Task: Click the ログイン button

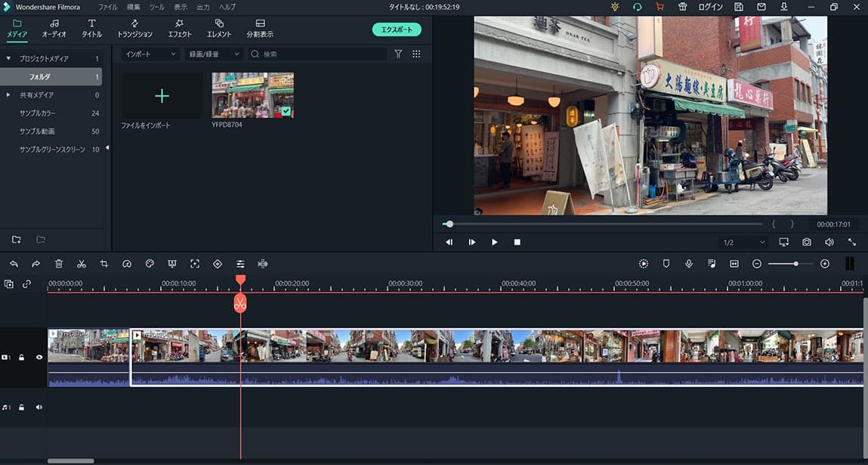Action: point(710,7)
